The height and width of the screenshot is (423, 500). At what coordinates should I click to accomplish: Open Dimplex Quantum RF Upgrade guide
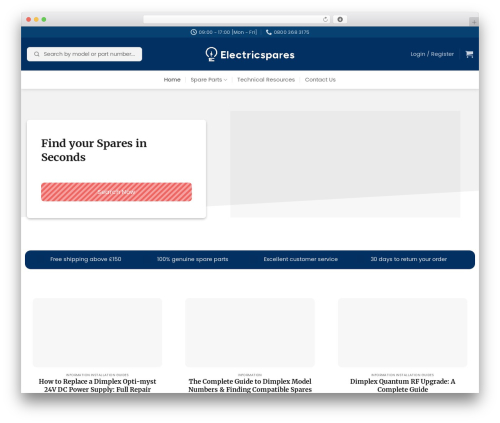[x=403, y=385]
